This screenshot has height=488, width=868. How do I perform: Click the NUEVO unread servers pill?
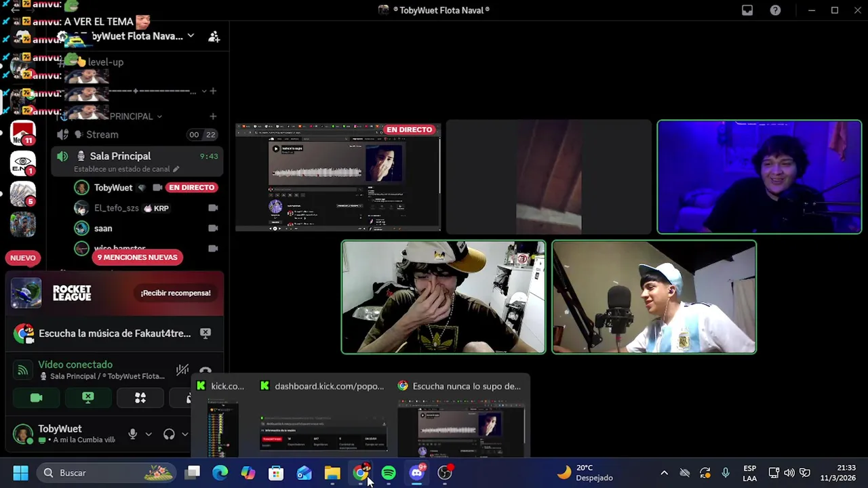pyautogui.click(x=23, y=258)
